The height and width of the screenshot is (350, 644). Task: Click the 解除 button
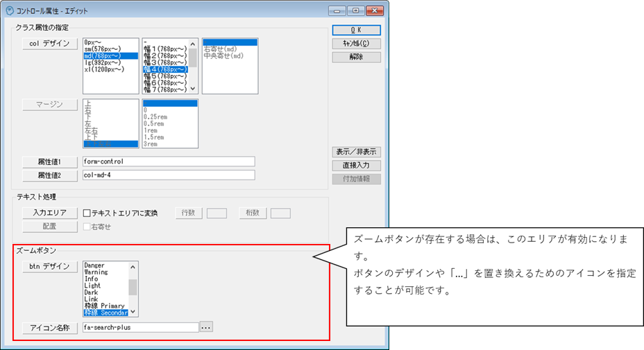[356, 57]
